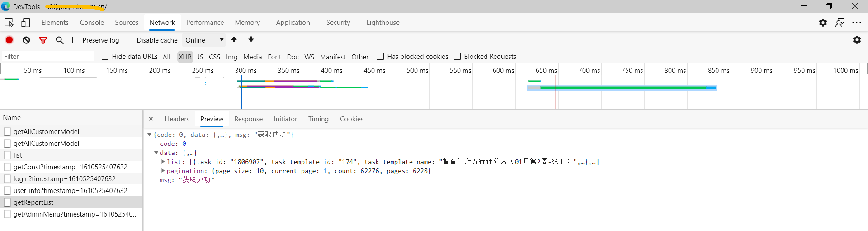Switch to the Console tab
Viewport: 868px width, 231px height.
pyautogui.click(x=92, y=23)
